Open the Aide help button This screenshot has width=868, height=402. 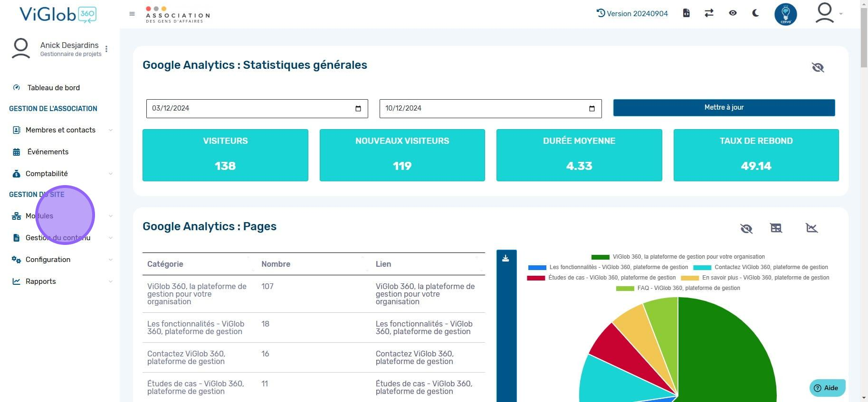[x=827, y=388]
